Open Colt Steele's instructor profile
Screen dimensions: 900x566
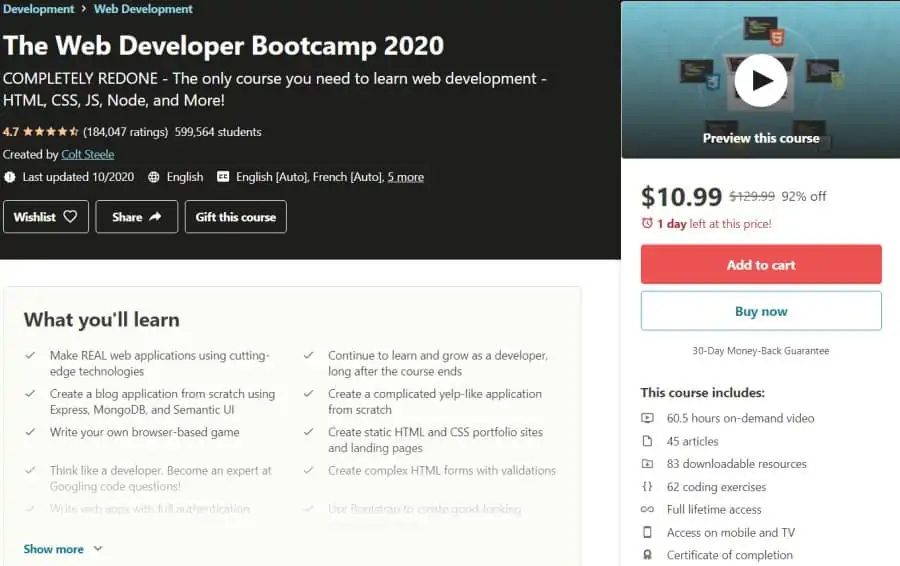(x=88, y=154)
